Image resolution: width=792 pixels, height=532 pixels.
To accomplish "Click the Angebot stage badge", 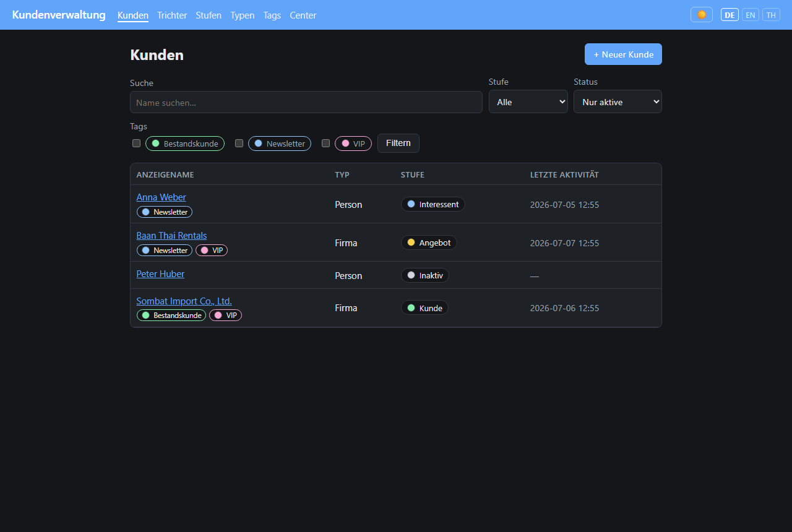I will pyautogui.click(x=429, y=242).
